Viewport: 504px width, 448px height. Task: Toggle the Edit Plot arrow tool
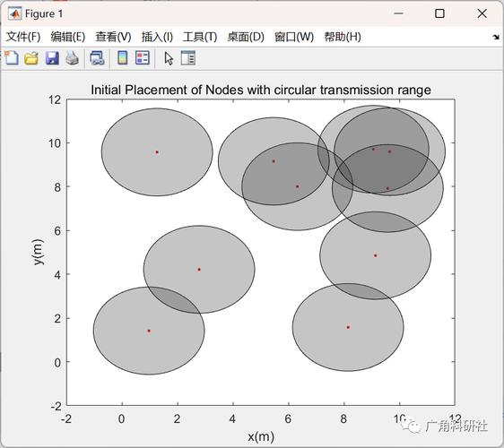(169, 58)
